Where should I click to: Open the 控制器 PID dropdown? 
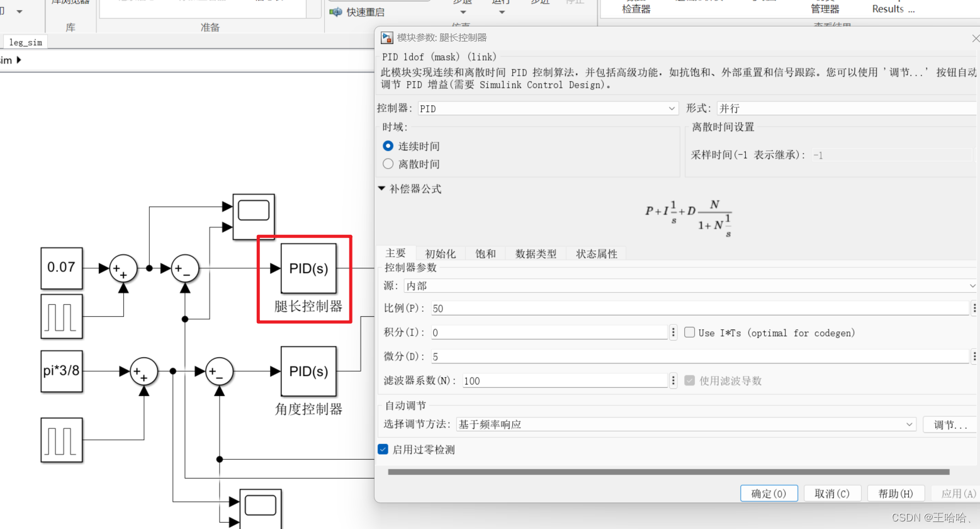click(548, 108)
